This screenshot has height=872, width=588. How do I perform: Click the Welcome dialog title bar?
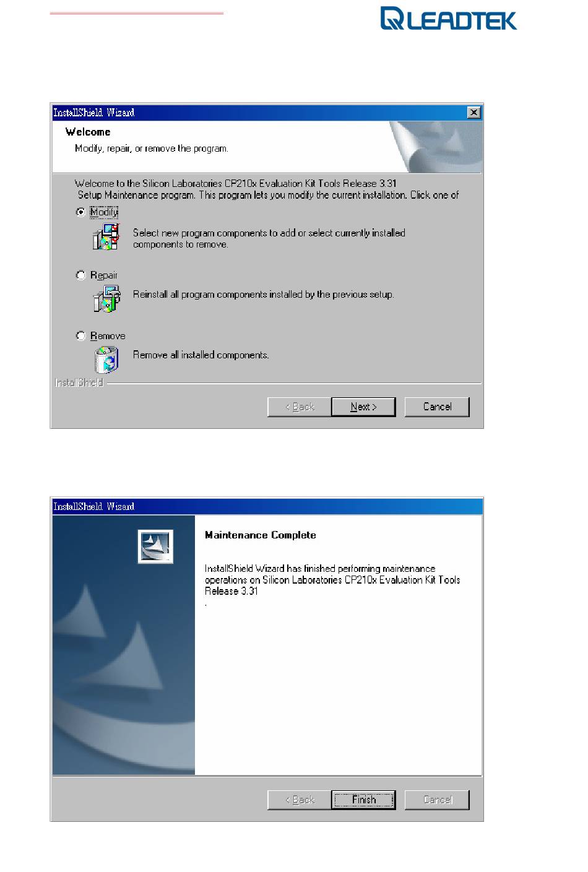259,113
